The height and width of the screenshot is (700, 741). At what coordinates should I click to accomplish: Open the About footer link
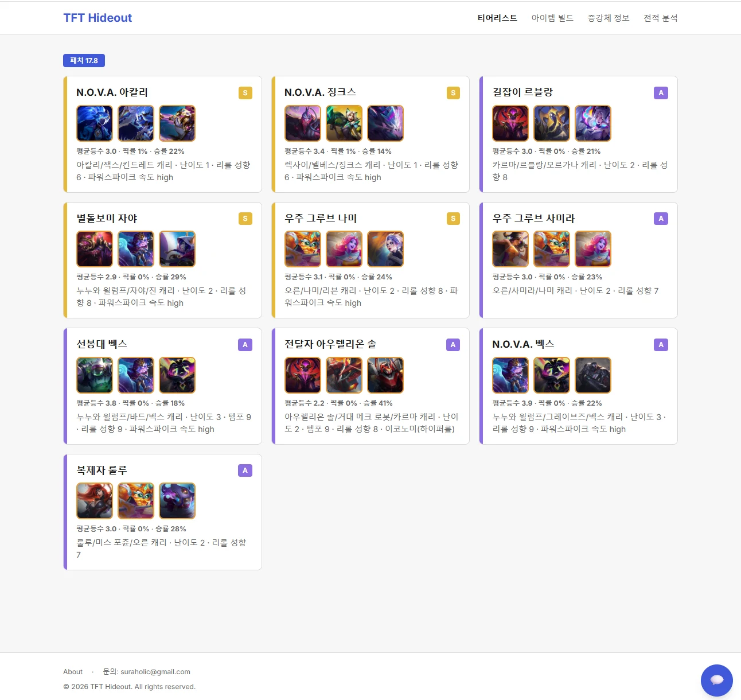coord(73,672)
